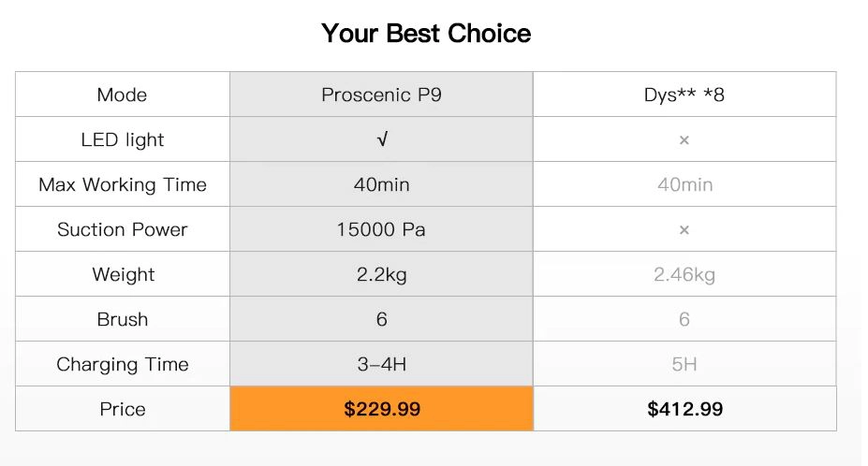Click the Brush row label

point(123,319)
